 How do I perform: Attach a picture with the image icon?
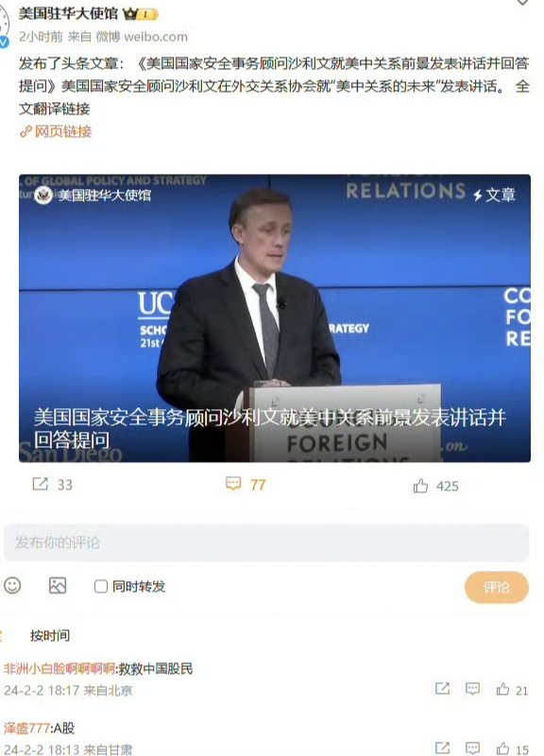coord(58,586)
